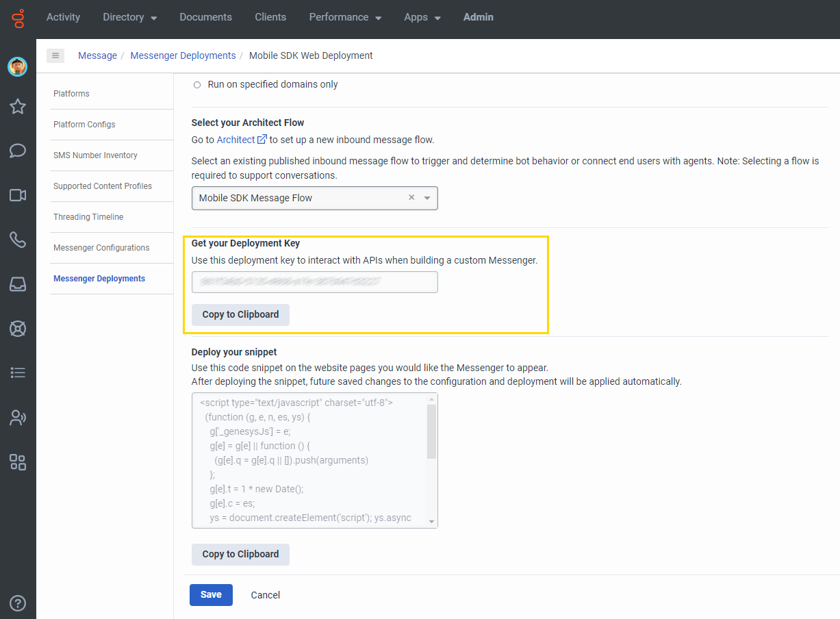Open chat using the speech bubble icon
Viewport: 840px width, 619px height.
click(x=18, y=150)
